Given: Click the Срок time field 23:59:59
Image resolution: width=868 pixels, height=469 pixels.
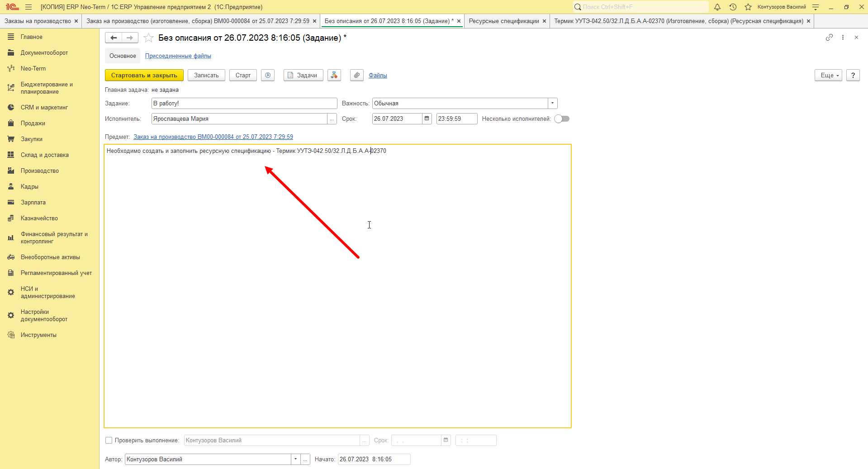Looking at the screenshot, I should tap(457, 118).
